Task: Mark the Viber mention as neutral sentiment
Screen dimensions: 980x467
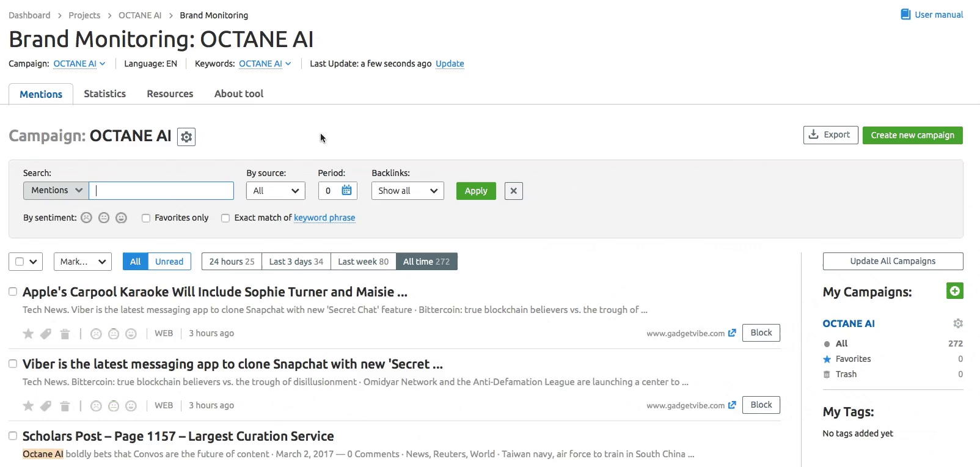Action: tap(114, 406)
